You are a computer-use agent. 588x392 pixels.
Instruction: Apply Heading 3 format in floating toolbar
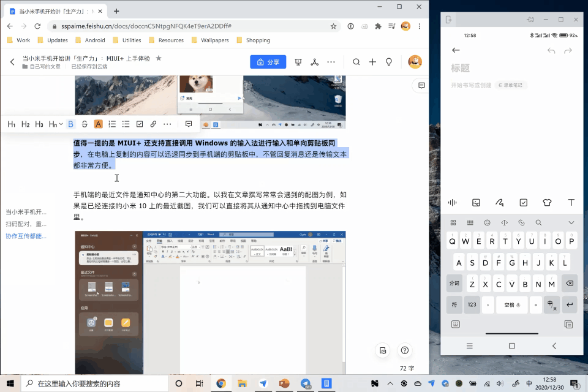coord(39,124)
